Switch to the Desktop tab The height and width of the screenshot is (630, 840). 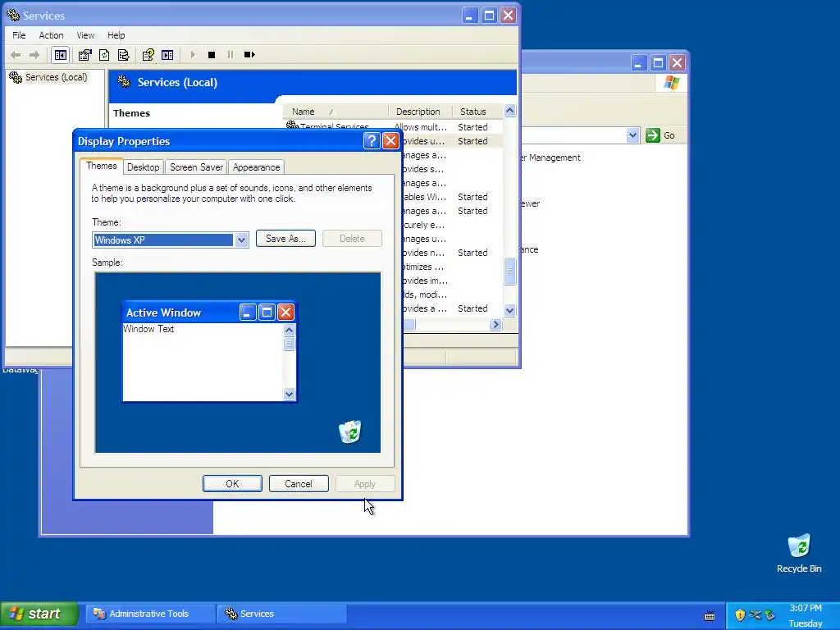click(x=143, y=167)
